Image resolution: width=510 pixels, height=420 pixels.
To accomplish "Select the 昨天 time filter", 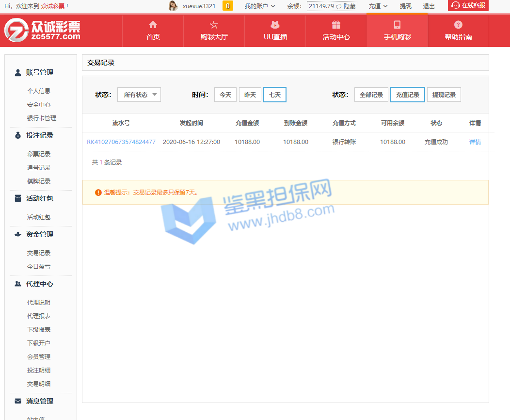I will click(x=250, y=95).
